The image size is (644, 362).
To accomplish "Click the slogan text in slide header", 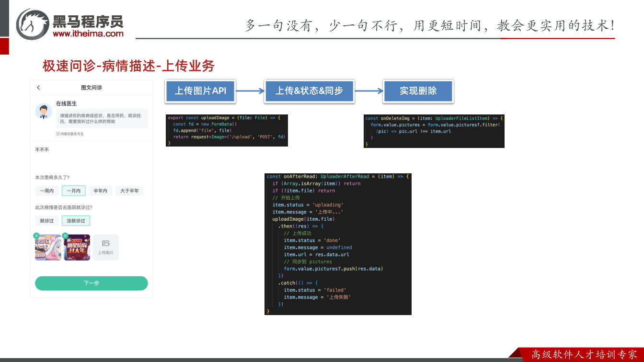I will [x=430, y=25].
